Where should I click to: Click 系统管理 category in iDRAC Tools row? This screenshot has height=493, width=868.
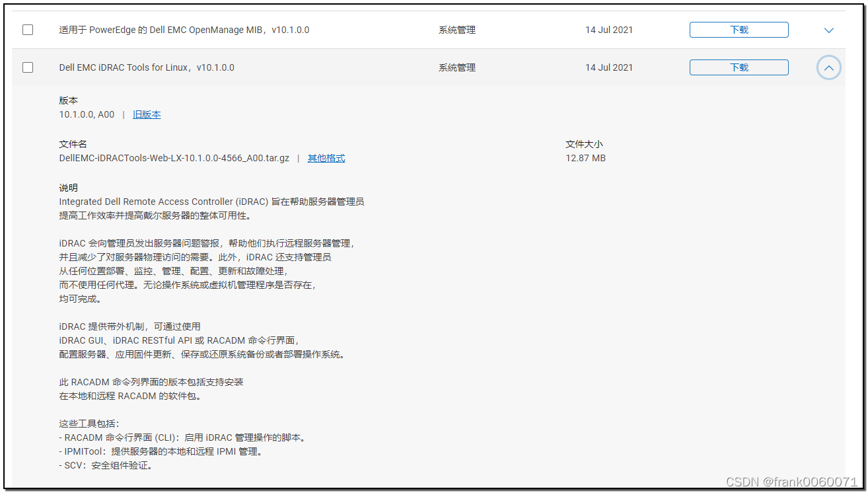[x=457, y=67]
